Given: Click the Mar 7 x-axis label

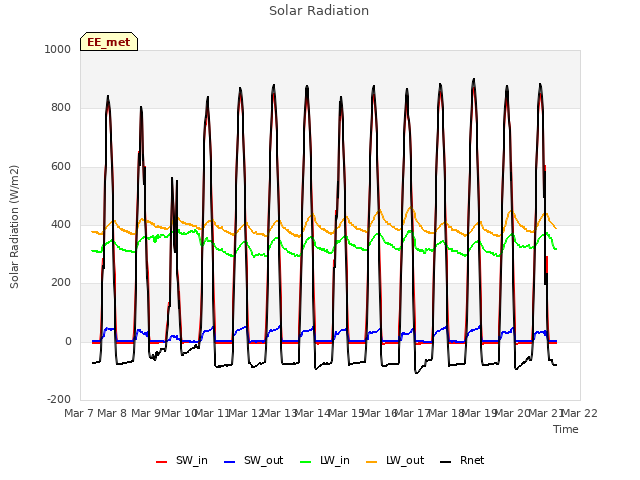Looking at the screenshot, I should [x=79, y=413].
